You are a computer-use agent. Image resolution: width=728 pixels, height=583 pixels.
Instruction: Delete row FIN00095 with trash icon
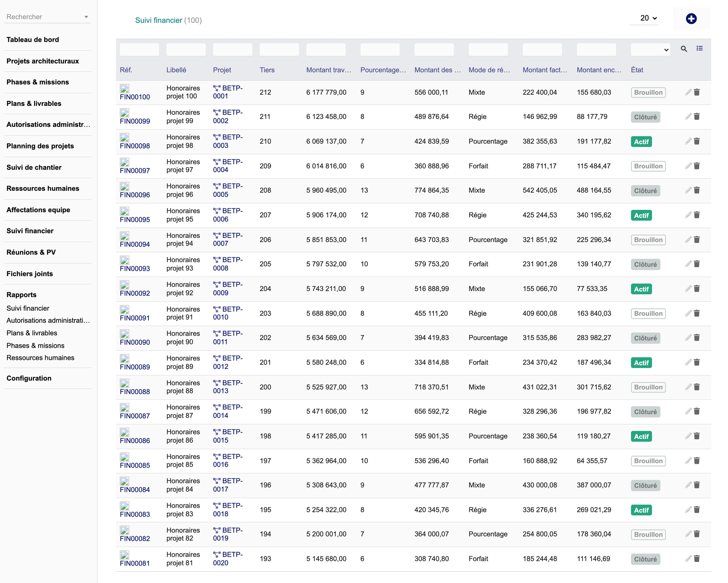tap(697, 215)
